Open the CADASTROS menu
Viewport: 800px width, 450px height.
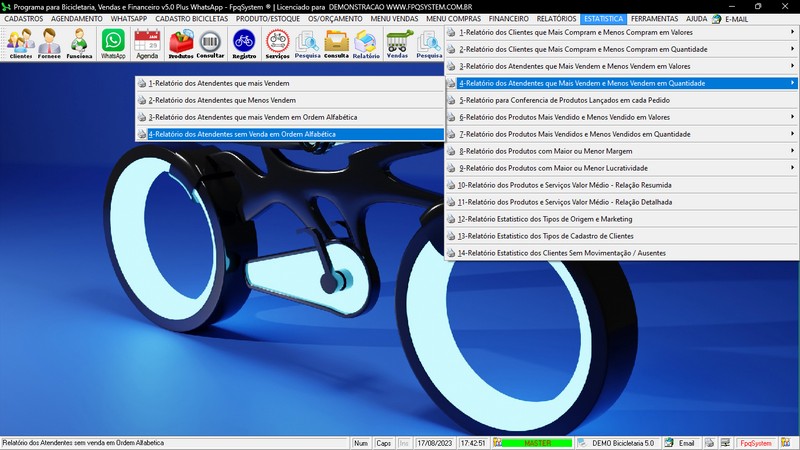23,19
